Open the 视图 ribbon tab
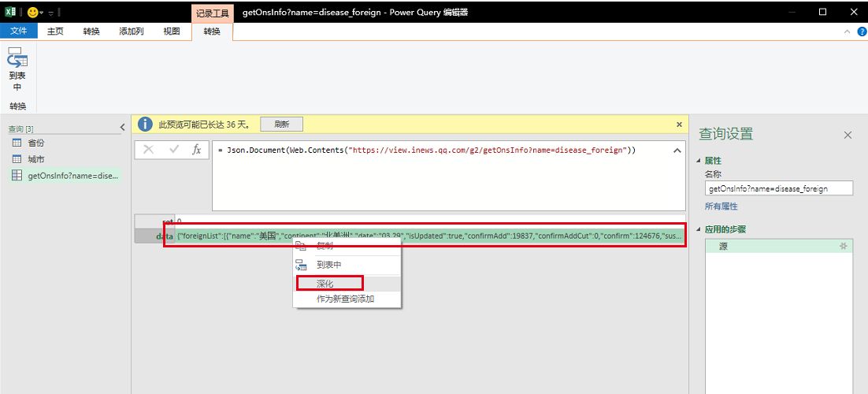868x394 pixels. click(172, 31)
